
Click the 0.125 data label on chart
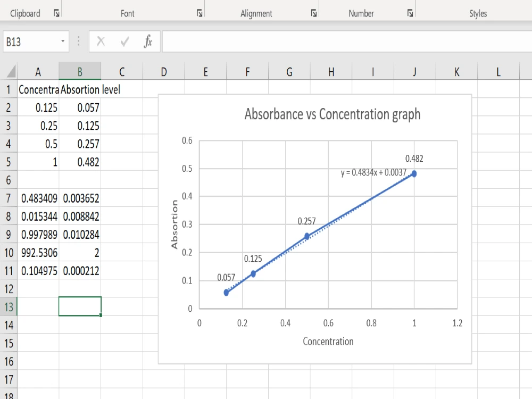(253, 259)
